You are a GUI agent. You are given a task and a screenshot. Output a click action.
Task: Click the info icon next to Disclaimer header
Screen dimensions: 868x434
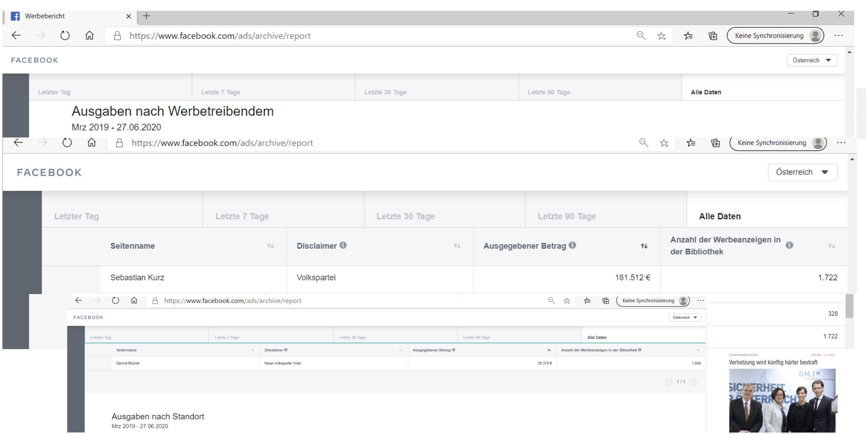pos(343,245)
